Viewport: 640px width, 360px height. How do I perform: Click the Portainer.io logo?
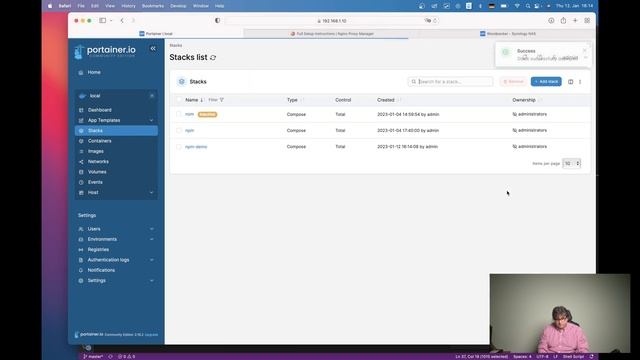point(105,51)
